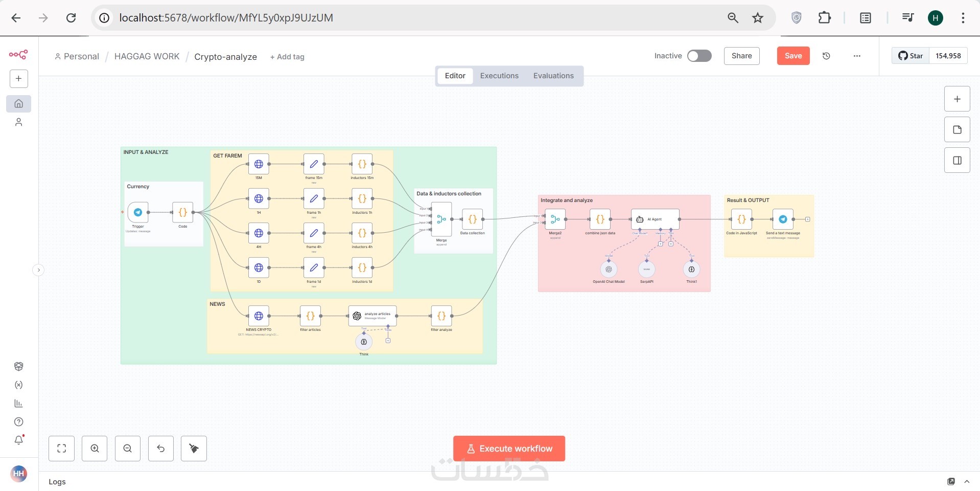Expand the collapsed left sidebar

pos(38,270)
